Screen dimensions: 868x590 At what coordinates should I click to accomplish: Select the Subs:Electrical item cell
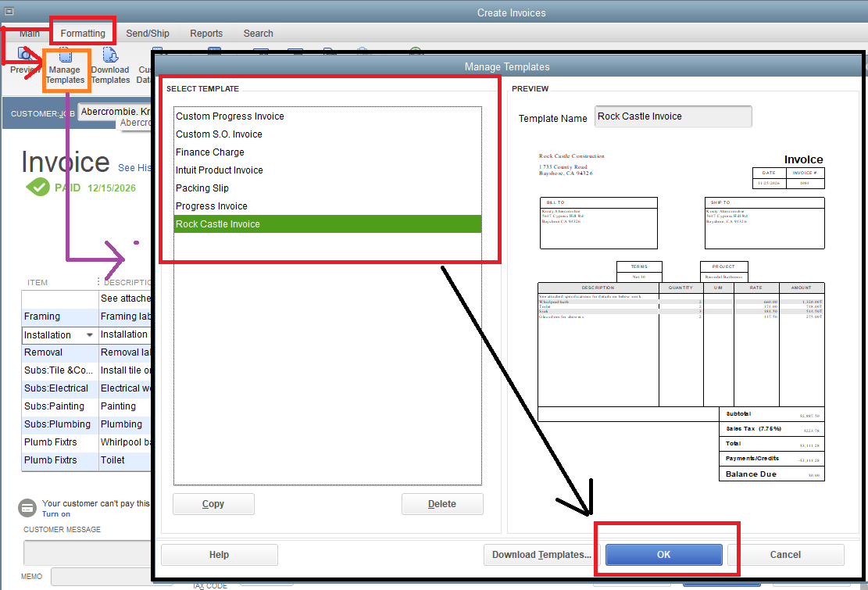tap(60, 388)
